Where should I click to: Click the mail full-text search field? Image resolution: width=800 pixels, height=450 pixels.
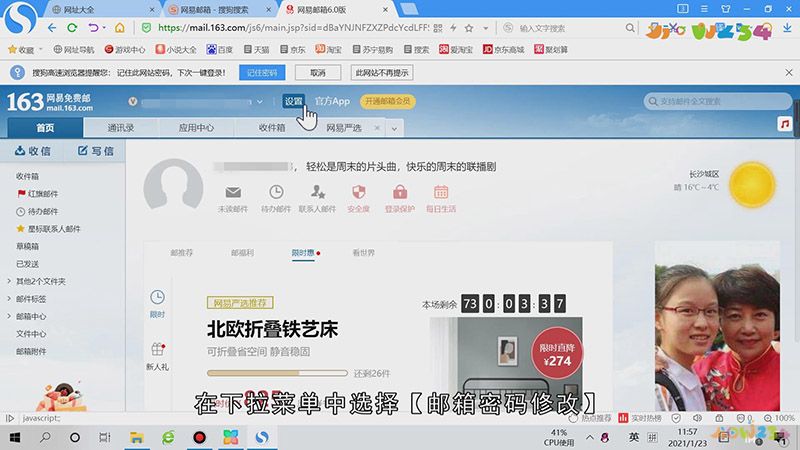(x=717, y=102)
